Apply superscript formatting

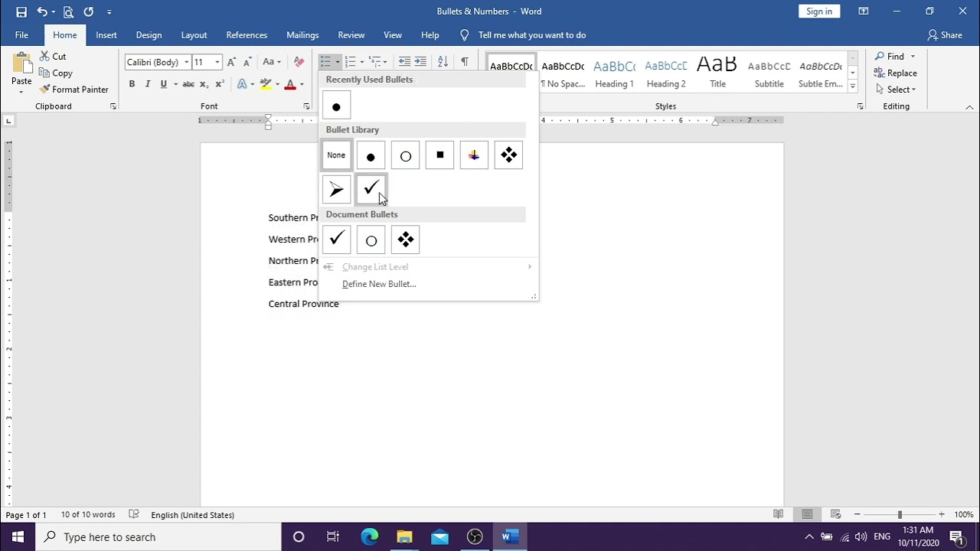tap(220, 84)
